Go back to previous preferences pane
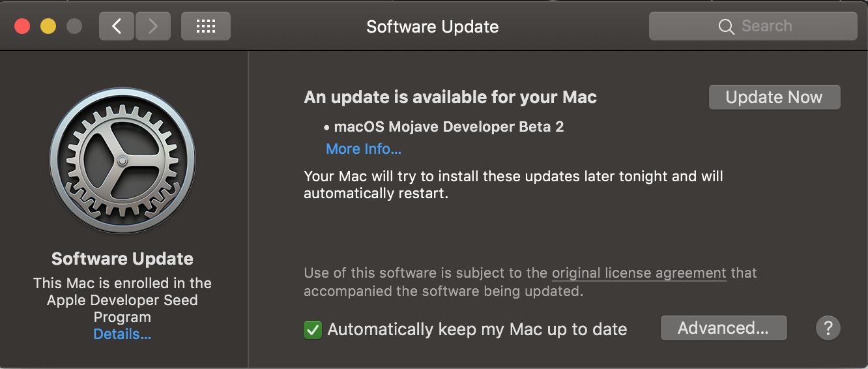 [x=117, y=26]
